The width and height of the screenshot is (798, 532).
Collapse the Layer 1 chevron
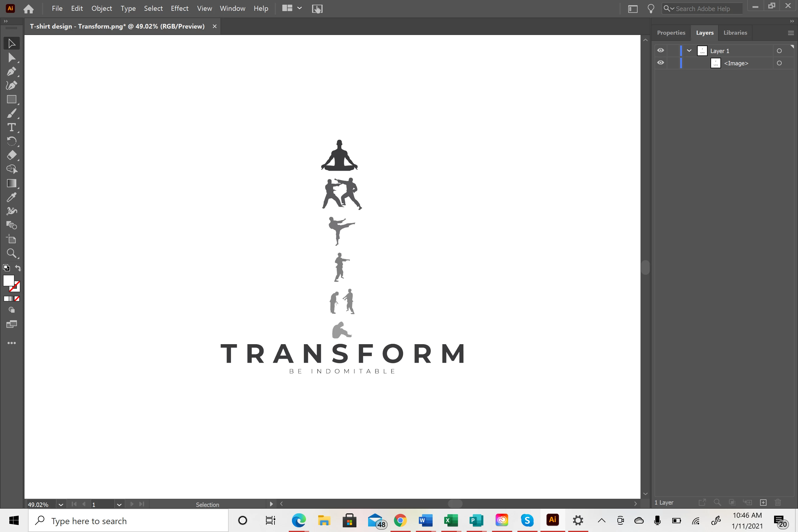(689, 50)
